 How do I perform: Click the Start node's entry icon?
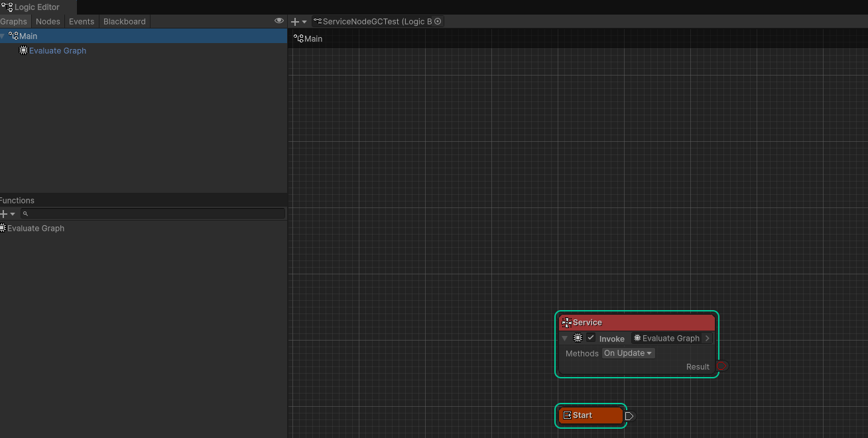point(567,415)
